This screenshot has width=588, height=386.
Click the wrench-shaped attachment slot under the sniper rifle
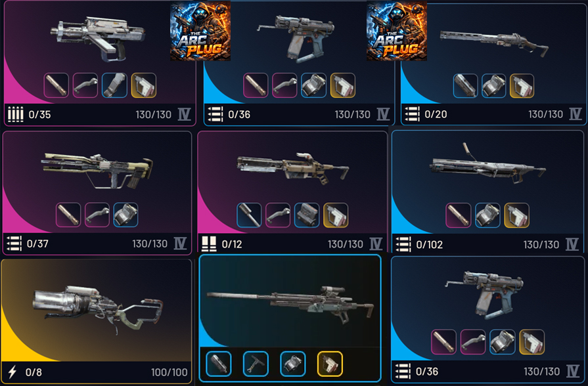pos(256,364)
